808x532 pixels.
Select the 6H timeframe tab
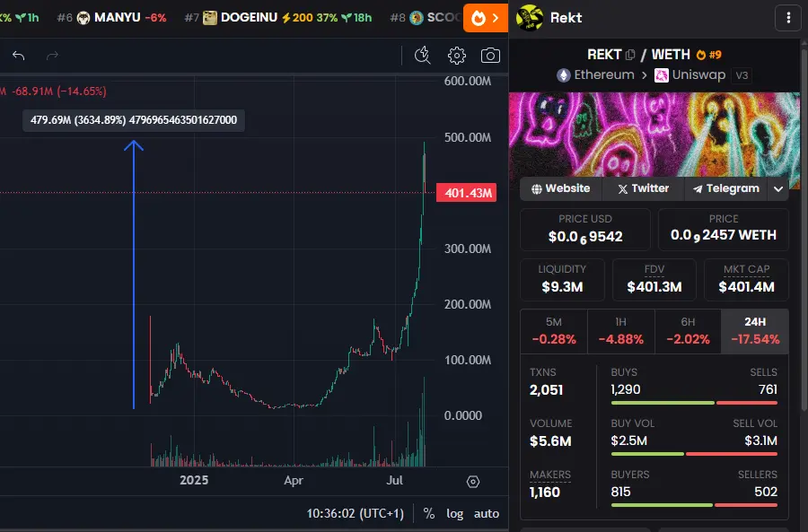pos(688,331)
